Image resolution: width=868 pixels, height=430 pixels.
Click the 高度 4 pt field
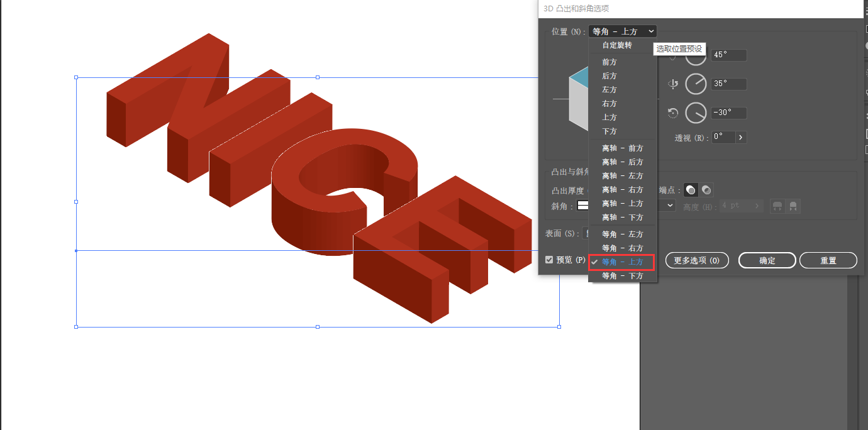(735, 206)
